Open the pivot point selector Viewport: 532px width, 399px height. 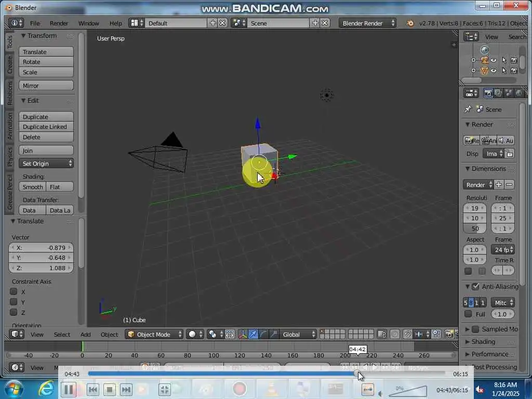click(x=216, y=334)
